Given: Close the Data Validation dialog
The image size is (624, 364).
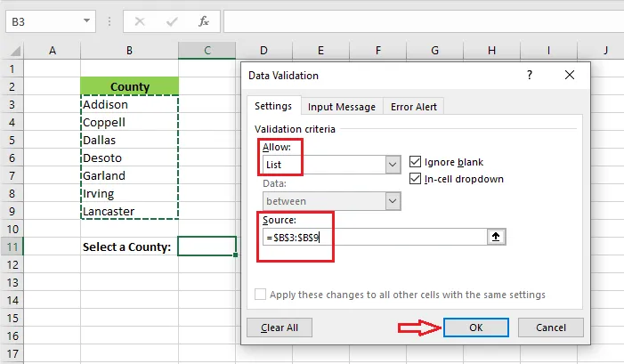Looking at the screenshot, I should click(570, 75).
